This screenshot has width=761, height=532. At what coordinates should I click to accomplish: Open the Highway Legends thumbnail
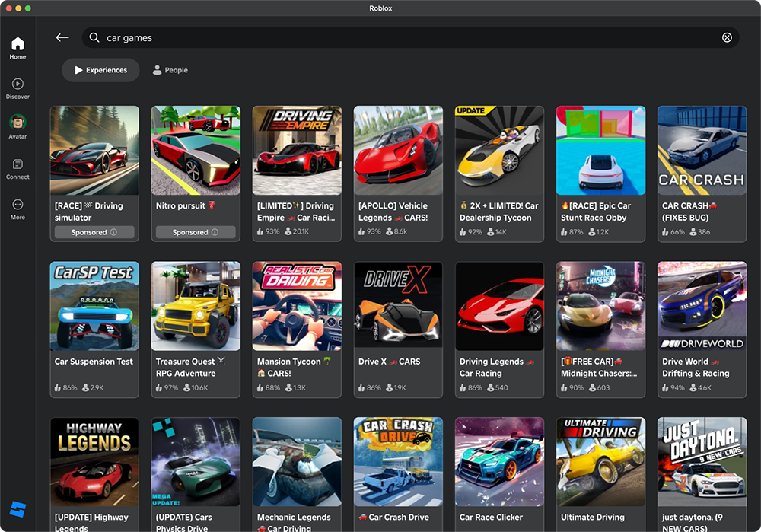coord(94,462)
